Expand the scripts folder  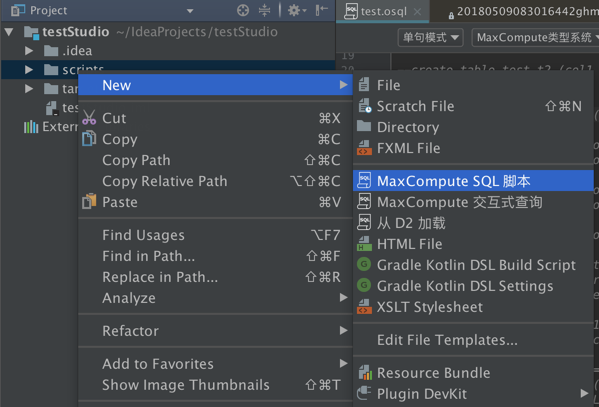(29, 70)
